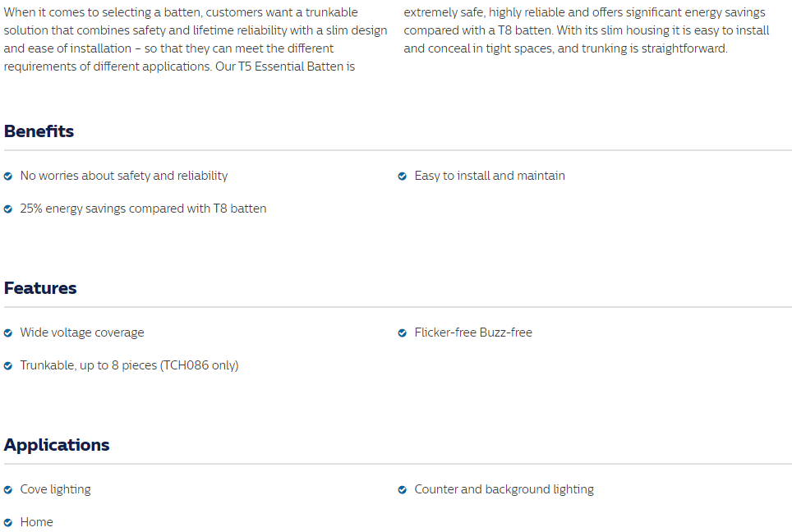The width and height of the screenshot is (792, 532).
Task: Click the "Applications" section heading
Action: [x=57, y=445]
